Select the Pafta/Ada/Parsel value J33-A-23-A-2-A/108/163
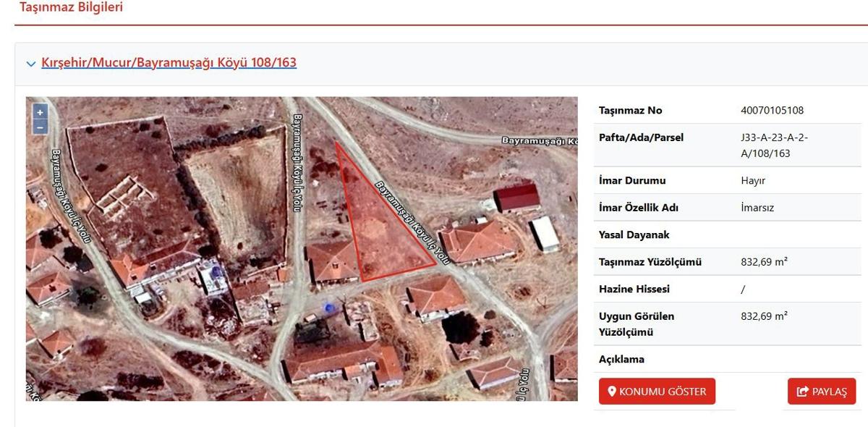 774,145
